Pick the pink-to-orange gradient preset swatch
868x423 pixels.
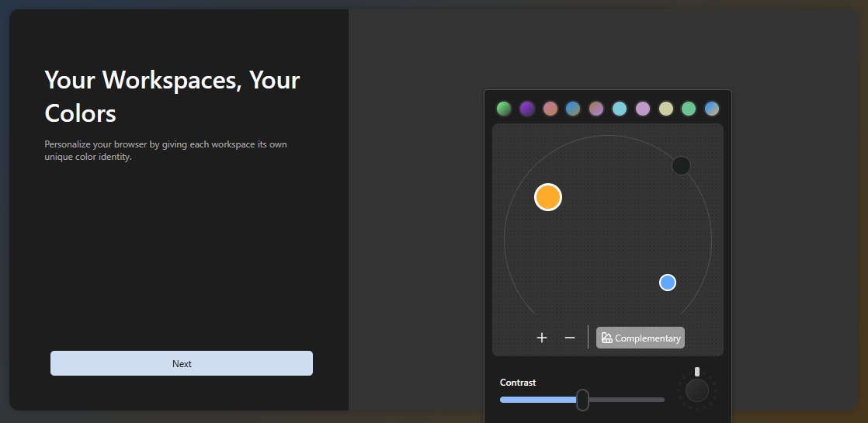pos(550,109)
